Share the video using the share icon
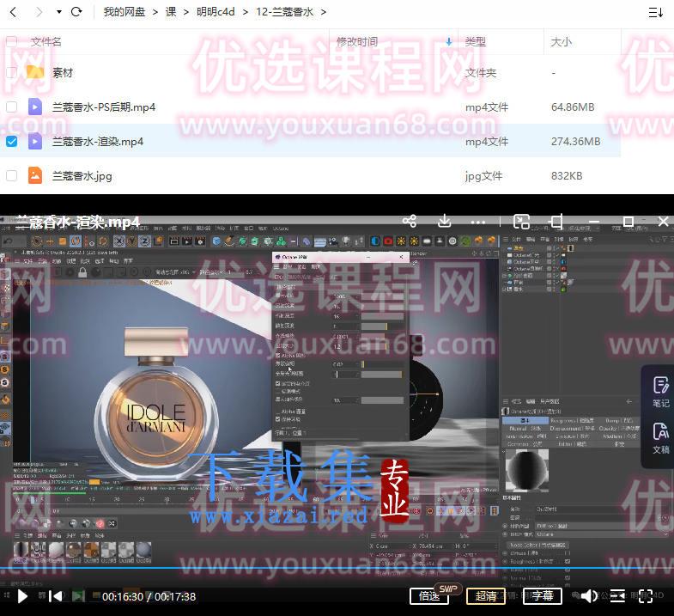Screen dimensions: 674x616 (410, 221)
